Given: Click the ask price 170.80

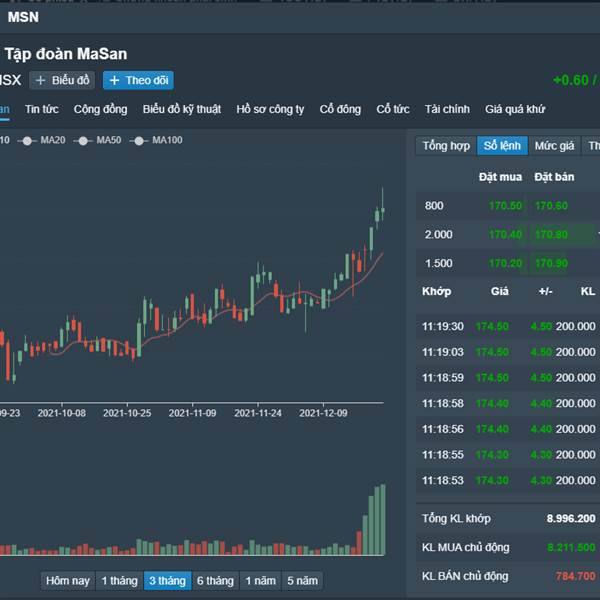Looking at the screenshot, I should tap(551, 235).
